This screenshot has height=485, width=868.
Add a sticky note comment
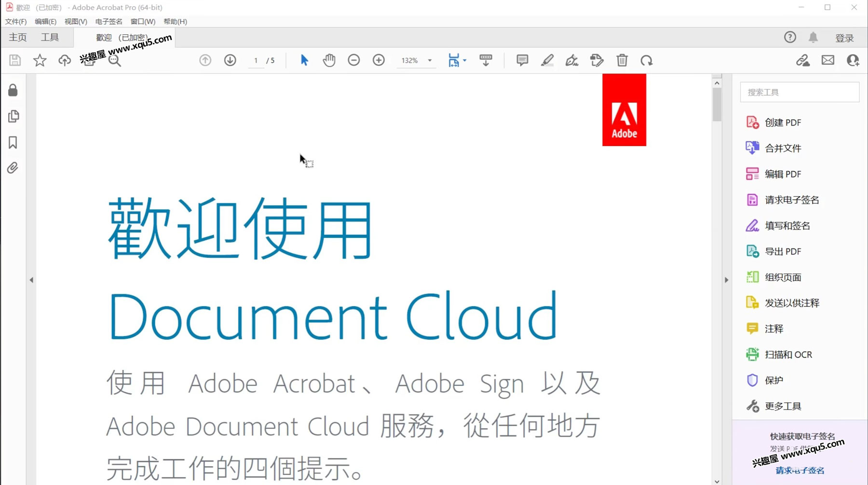(x=522, y=60)
